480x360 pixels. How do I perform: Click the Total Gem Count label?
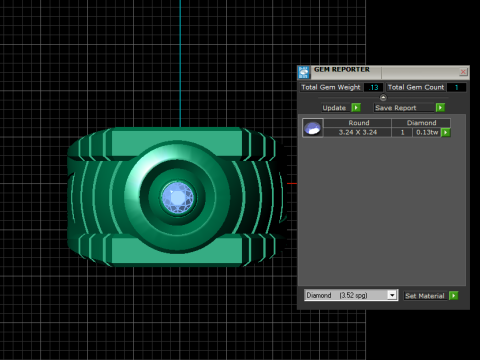click(x=416, y=87)
